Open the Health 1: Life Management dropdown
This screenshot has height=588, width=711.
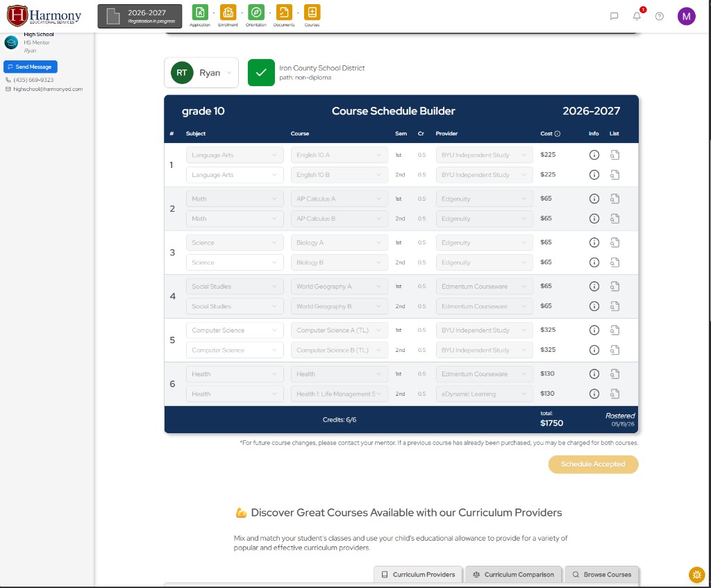[x=339, y=394]
